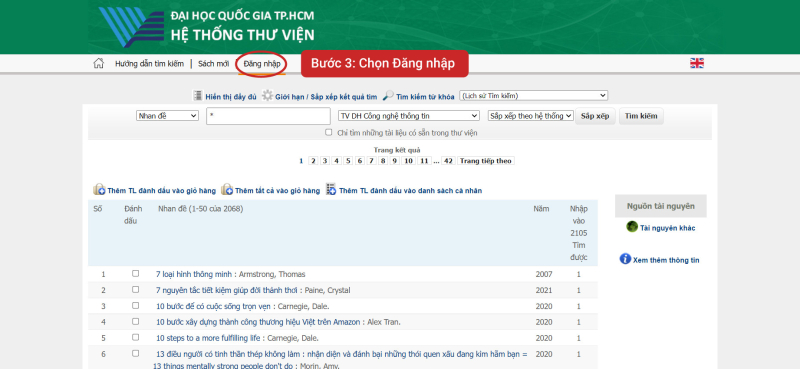Mark checkbox for '10 steps to a more fulfilling life'
The width and height of the screenshot is (800, 369).
(135, 337)
